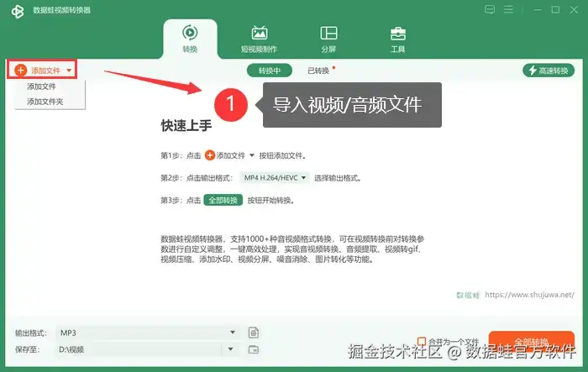Viewport: 588px width, 372px height.
Task: Expand the 添加文件 dropdown arrow
Action: coord(69,71)
